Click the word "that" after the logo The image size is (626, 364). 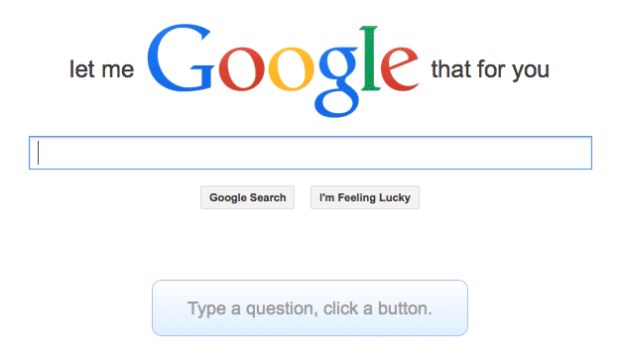pyautogui.click(x=451, y=69)
